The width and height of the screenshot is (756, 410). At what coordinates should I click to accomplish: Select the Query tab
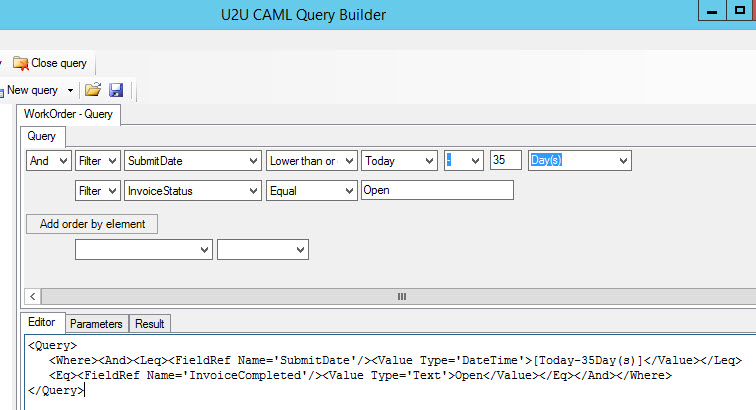coord(41,137)
